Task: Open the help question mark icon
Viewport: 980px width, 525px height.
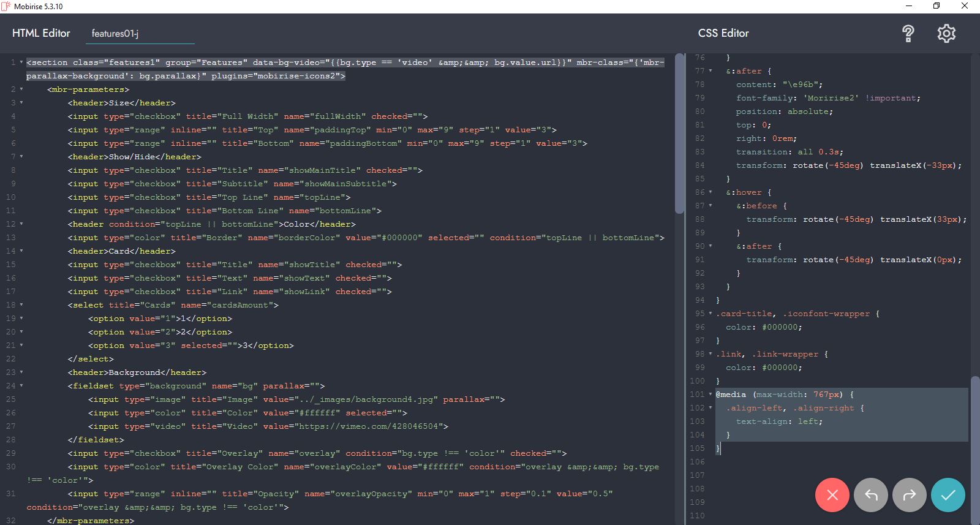Action: (x=908, y=34)
